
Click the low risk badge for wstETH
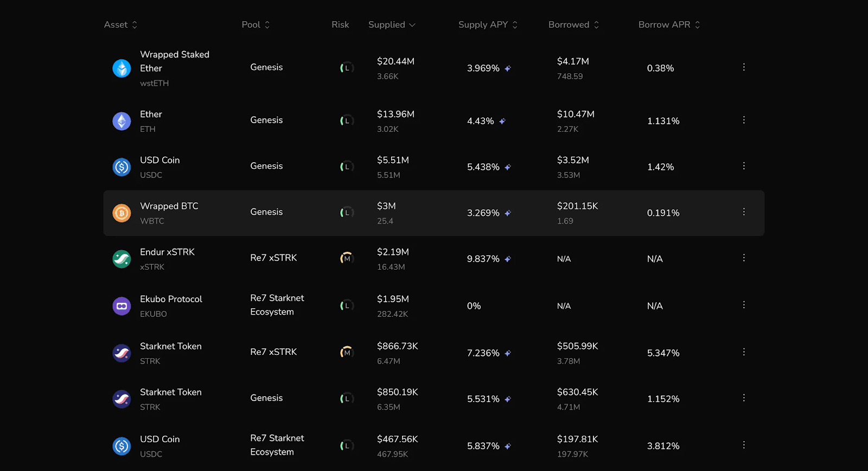click(x=347, y=68)
